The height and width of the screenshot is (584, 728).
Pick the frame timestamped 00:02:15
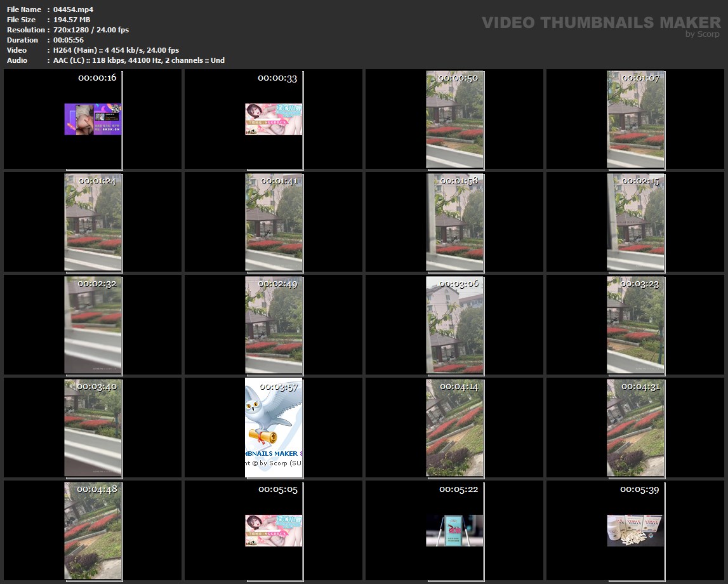[x=635, y=222]
